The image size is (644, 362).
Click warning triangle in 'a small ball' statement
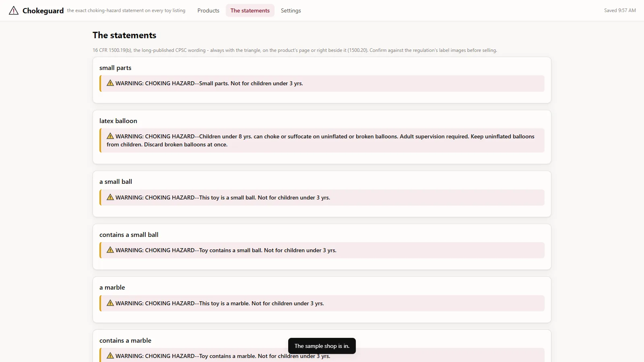pos(110,197)
